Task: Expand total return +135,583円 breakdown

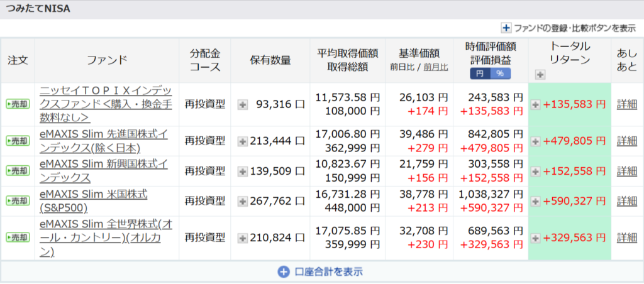Action: tap(535, 104)
